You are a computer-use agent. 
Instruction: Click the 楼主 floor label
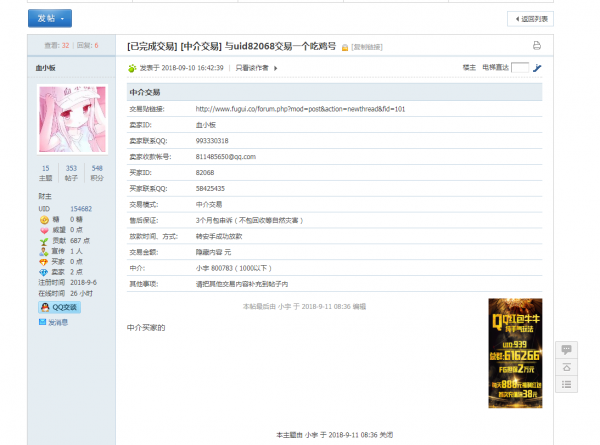(469, 67)
